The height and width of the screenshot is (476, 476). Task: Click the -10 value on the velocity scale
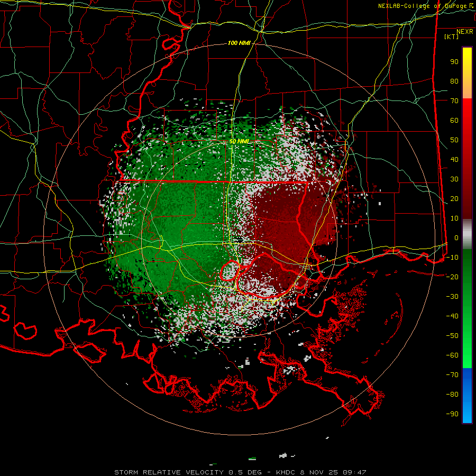coord(452,258)
